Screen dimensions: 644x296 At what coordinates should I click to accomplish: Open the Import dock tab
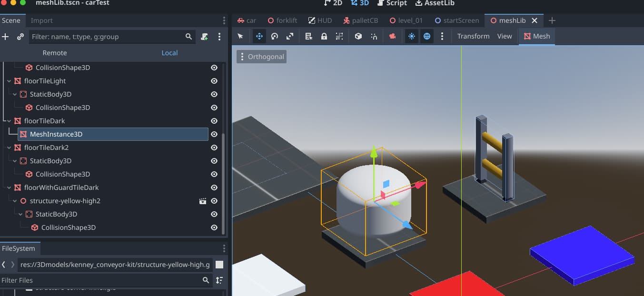[x=41, y=20]
